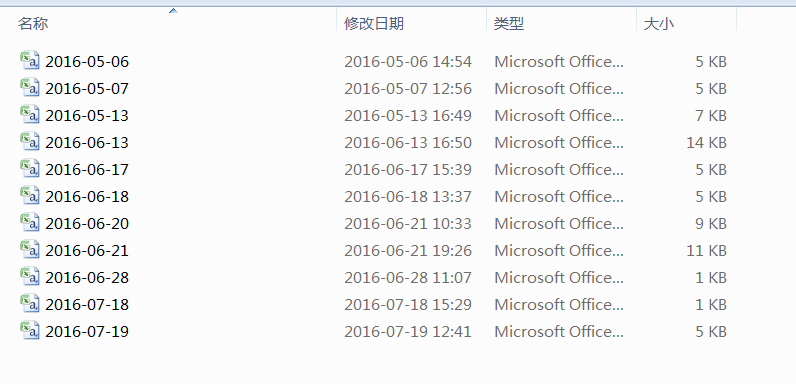Screen dimensions: 796x384
Task: Select the 2016-06-20 Excel file icon
Action: coord(30,222)
